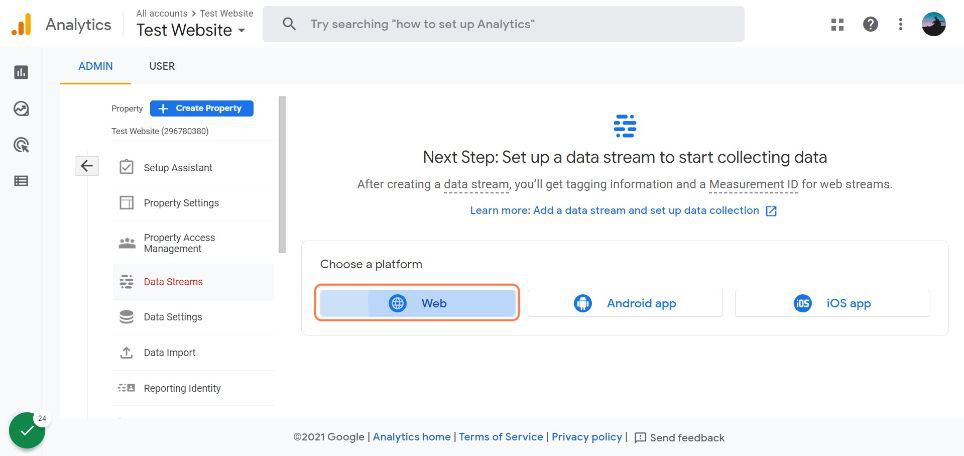
Task: Select the Web platform option
Action: 418,303
